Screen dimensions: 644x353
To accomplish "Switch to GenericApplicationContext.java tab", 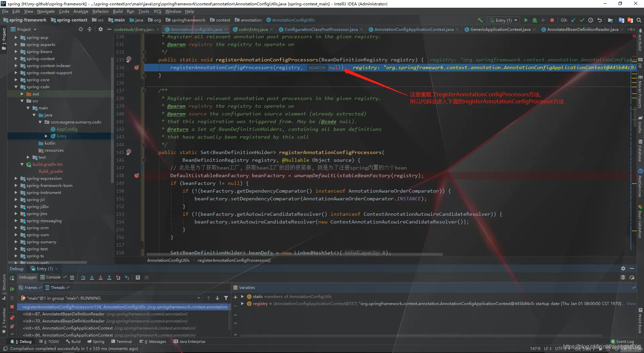I will point(500,30).
